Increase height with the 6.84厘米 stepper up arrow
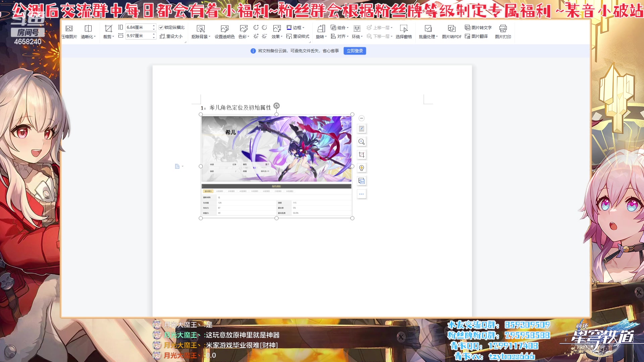This screenshot has width=644, height=362. pos(154,26)
